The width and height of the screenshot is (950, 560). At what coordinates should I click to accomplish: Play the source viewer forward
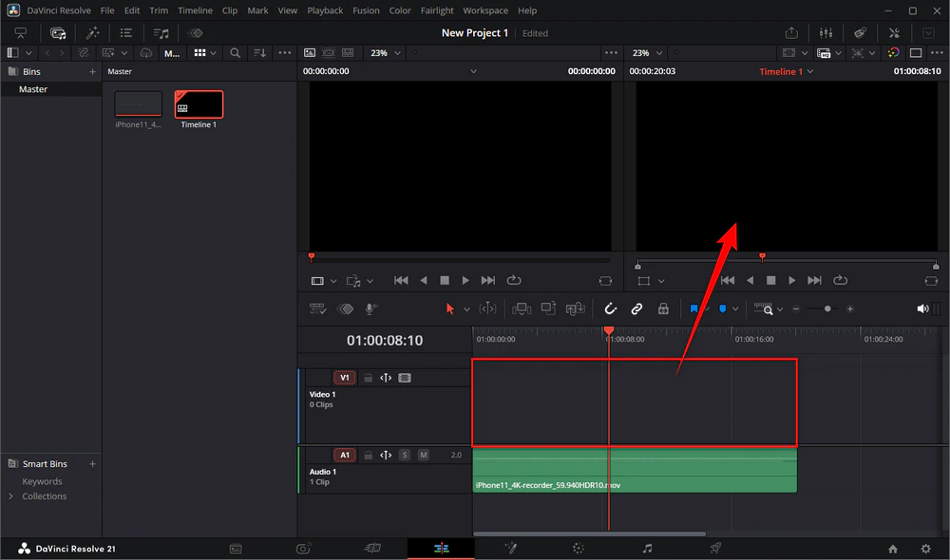(465, 280)
